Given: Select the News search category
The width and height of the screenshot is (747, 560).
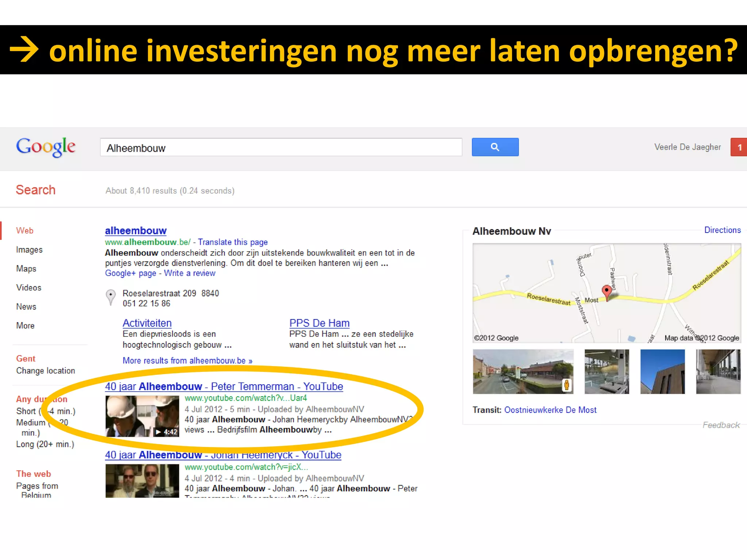Looking at the screenshot, I should click(x=26, y=307).
